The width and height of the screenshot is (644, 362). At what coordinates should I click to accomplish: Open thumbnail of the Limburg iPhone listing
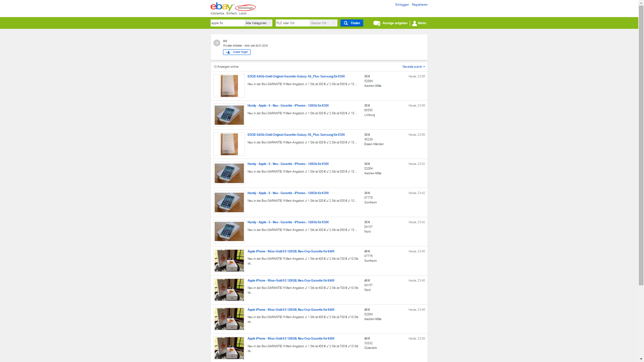(x=229, y=115)
